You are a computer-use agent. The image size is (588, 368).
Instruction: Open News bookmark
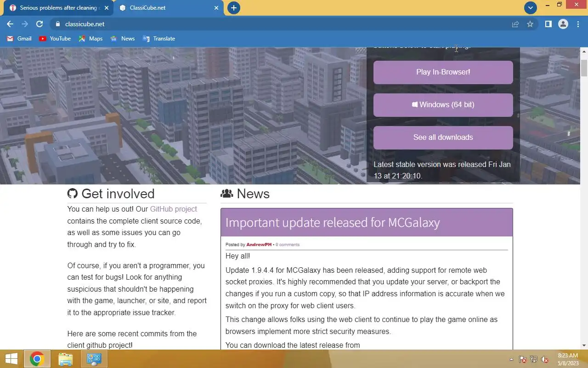[123, 39]
